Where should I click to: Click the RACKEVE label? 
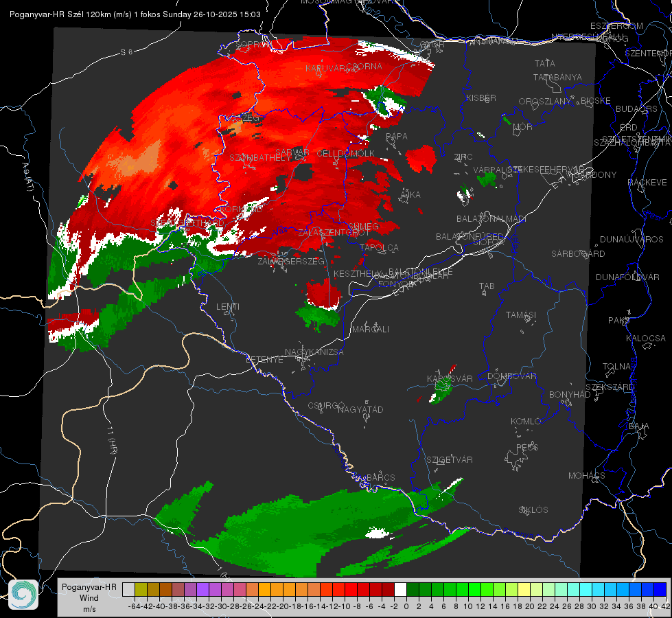[647, 182]
